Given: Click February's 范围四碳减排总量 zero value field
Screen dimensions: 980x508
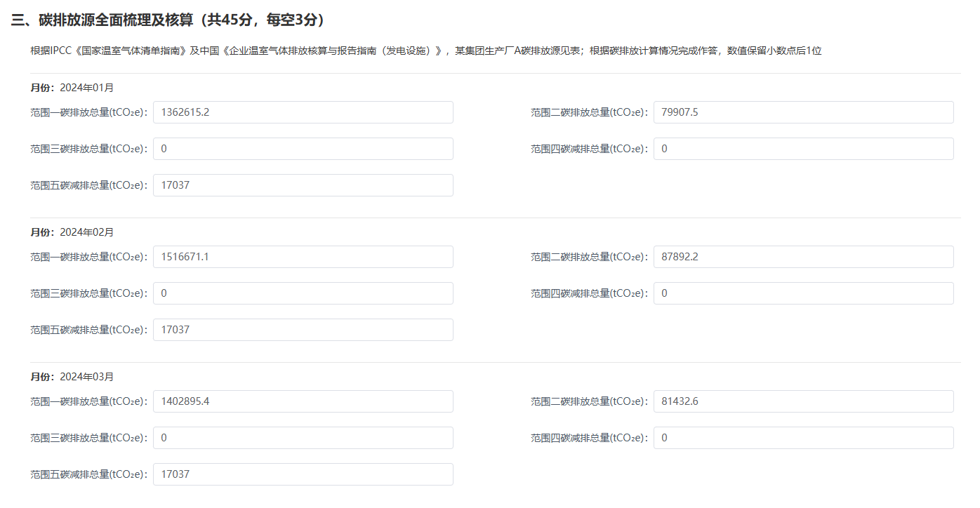Looking at the screenshot, I should [804, 293].
